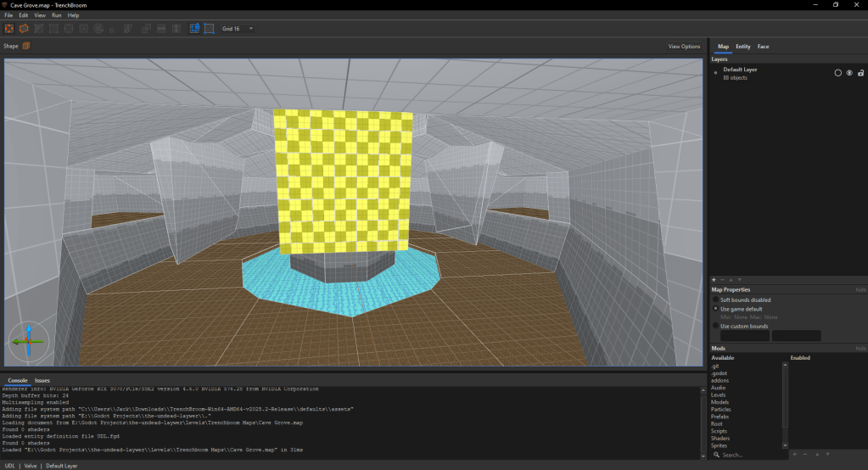Click the search magnifier icon in Mods
The width and height of the screenshot is (868, 470).
pyautogui.click(x=716, y=456)
